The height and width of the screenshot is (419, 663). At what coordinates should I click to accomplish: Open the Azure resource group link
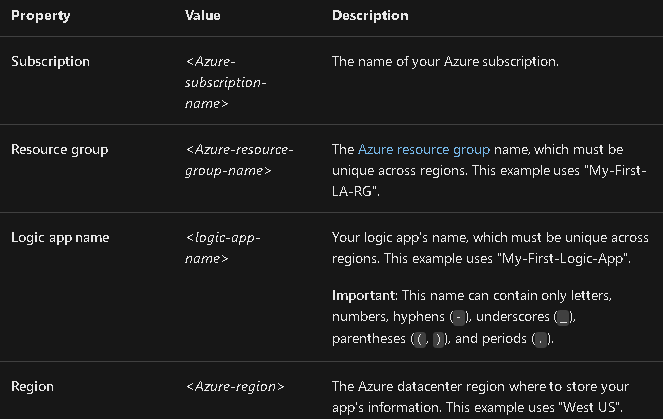[x=424, y=150]
